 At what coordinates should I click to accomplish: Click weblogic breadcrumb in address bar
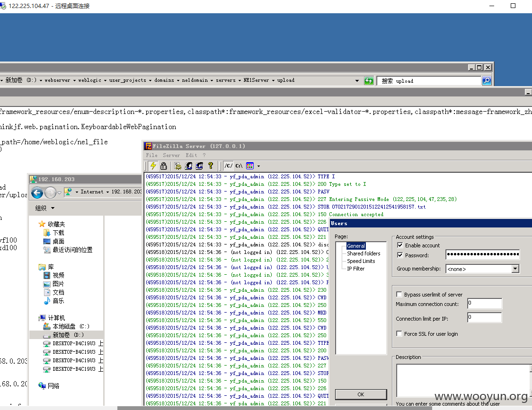coord(89,80)
